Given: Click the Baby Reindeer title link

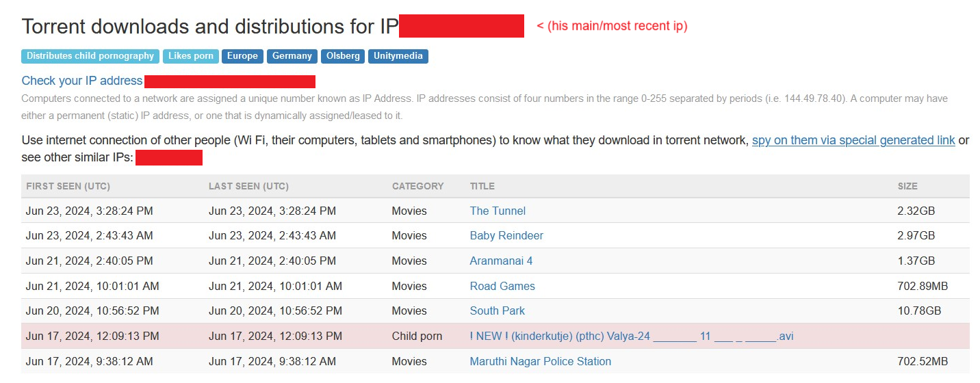Looking at the screenshot, I should 506,235.
